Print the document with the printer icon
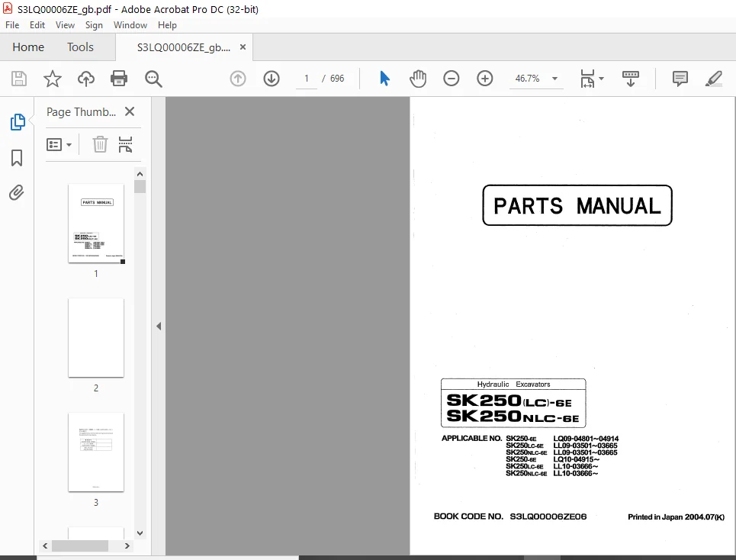This screenshot has width=736, height=560. [x=119, y=79]
